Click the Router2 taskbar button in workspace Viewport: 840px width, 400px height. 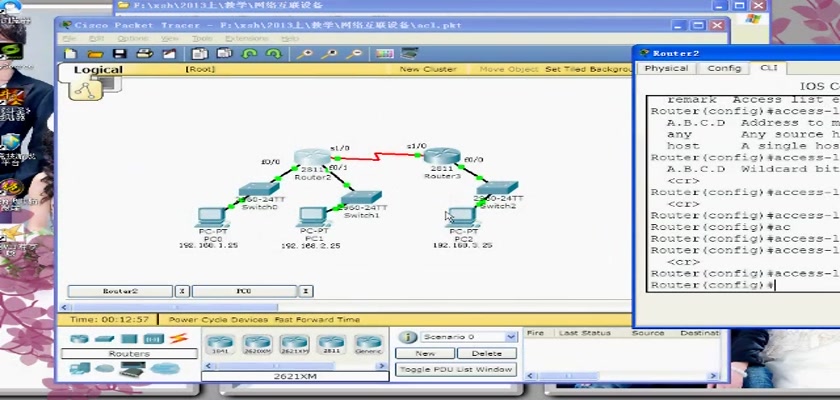[x=120, y=291]
